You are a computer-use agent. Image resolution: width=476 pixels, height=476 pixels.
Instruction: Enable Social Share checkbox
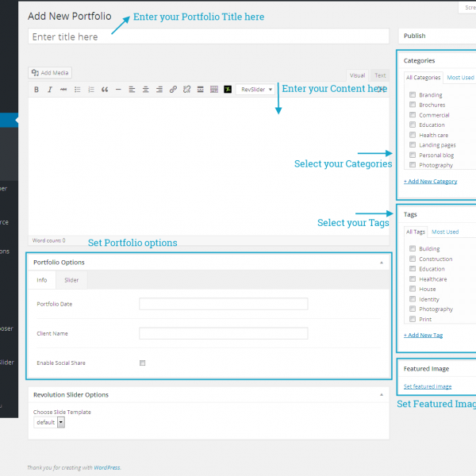143,363
